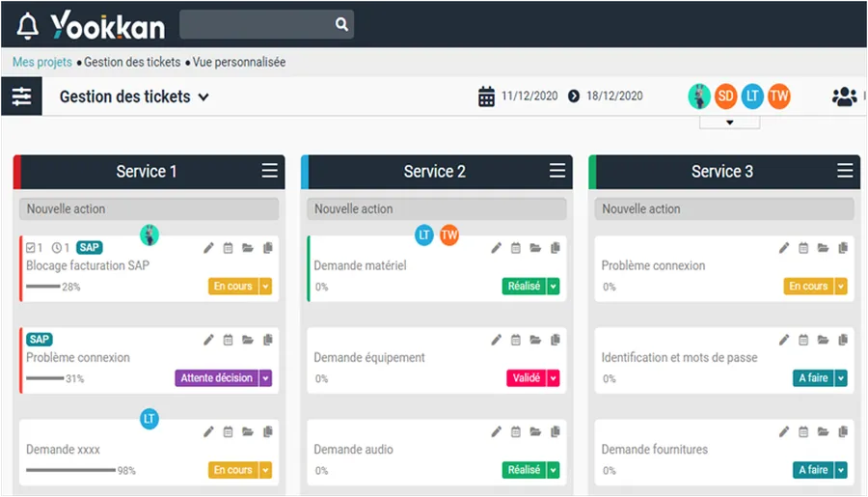The image size is (868, 497).
Task: Open calendar icon on Demande équipement card
Action: 515,340
